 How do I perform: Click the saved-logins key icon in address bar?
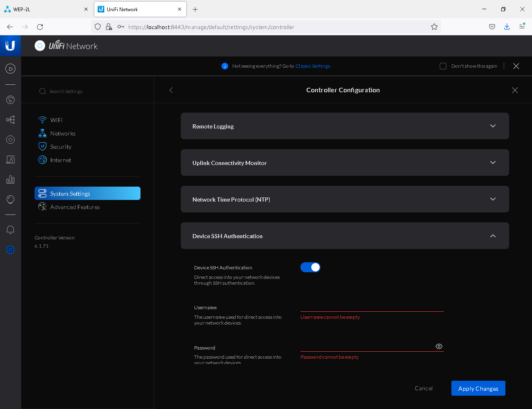121,27
